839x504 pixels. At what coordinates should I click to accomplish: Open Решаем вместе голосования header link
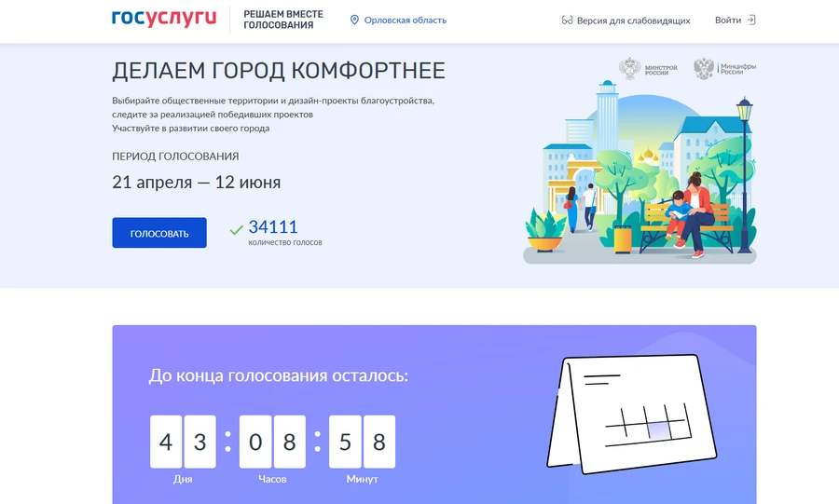278,20
